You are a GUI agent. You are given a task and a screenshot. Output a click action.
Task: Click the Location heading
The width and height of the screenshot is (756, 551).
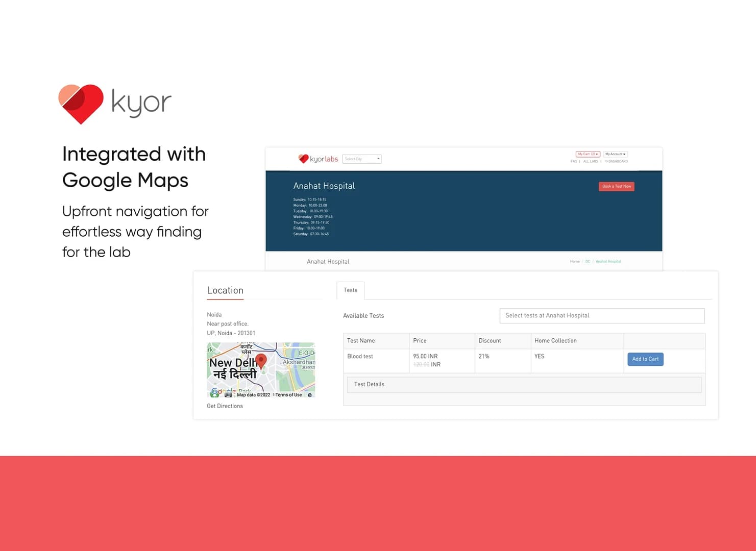225,290
